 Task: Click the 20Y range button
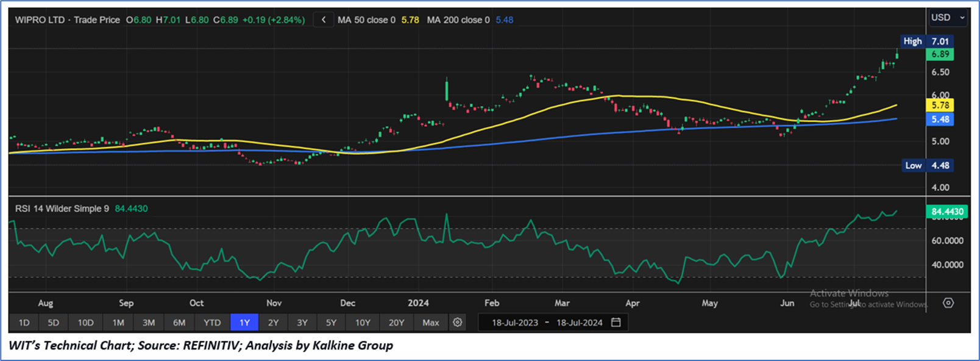click(396, 323)
